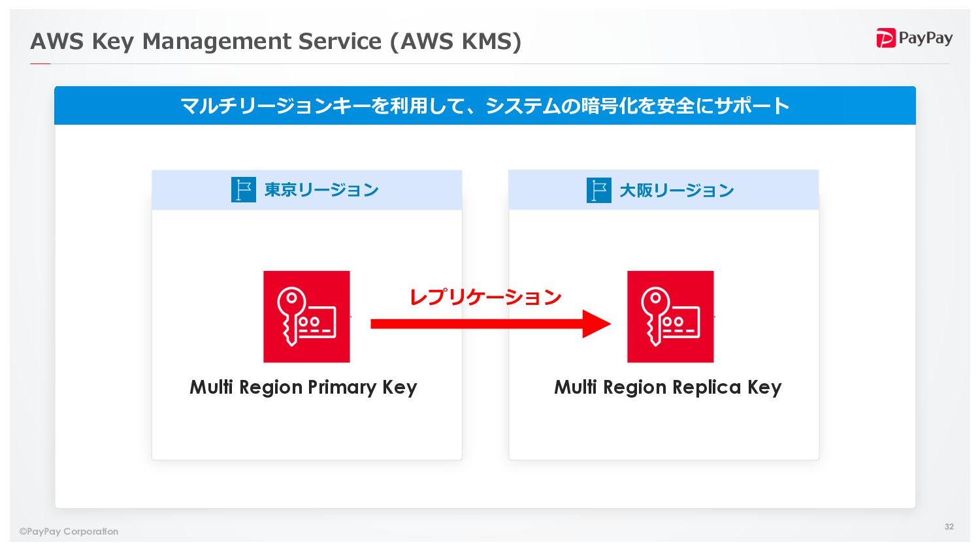980x551 pixels.
Task: Select the 東京リージョン header label
Action: pyautogui.click(x=321, y=190)
